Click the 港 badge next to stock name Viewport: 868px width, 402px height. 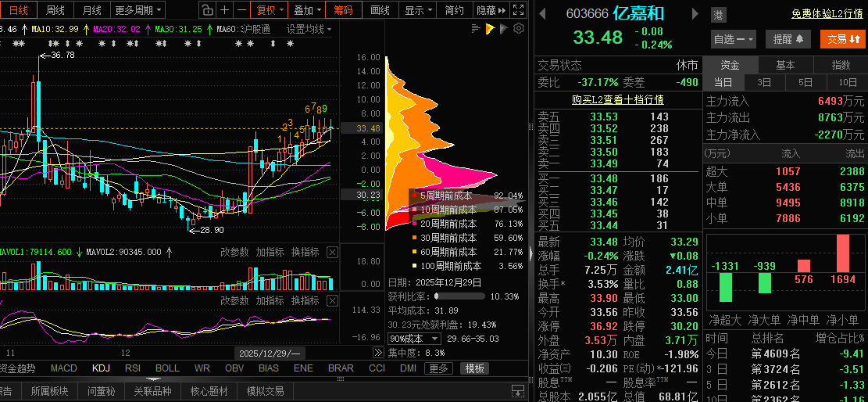[x=718, y=15]
